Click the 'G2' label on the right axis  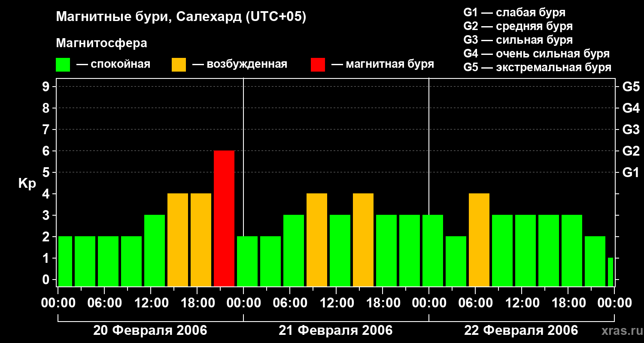pos(631,151)
